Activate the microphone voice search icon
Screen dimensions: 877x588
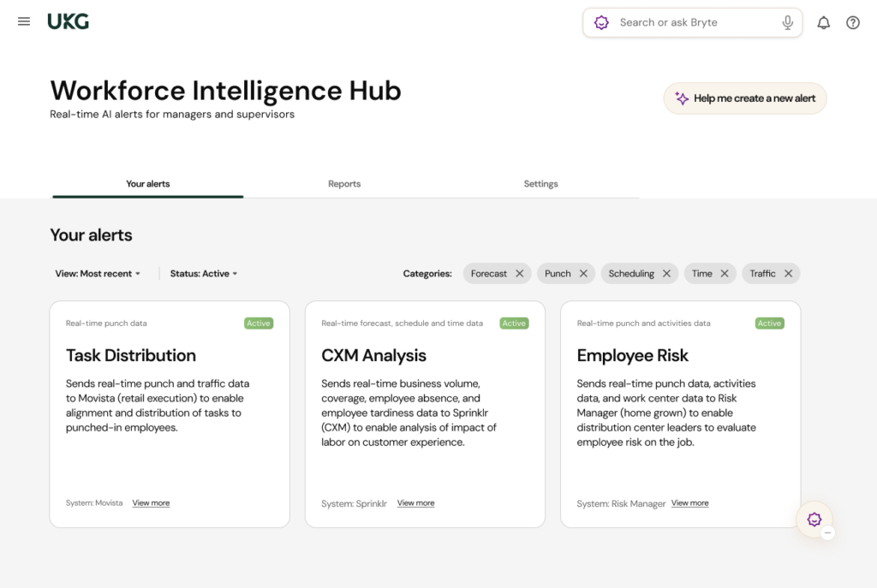(787, 23)
